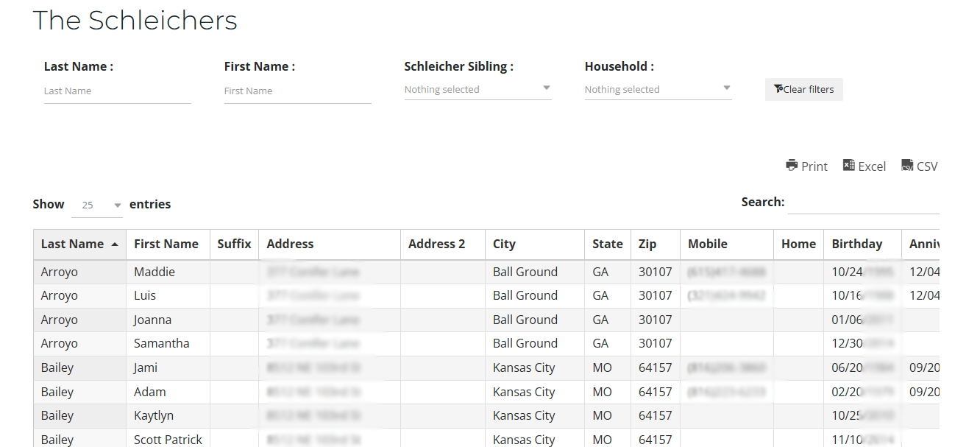Open the Schleicher Sibling dropdown
The width and height of the screenshot is (980, 447).
[x=477, y=89]
